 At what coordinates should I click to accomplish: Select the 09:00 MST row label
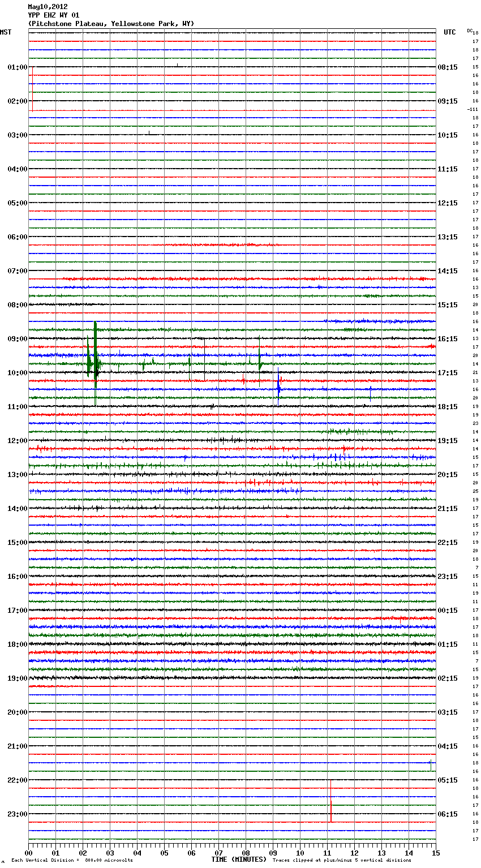(x=17, y=339)
